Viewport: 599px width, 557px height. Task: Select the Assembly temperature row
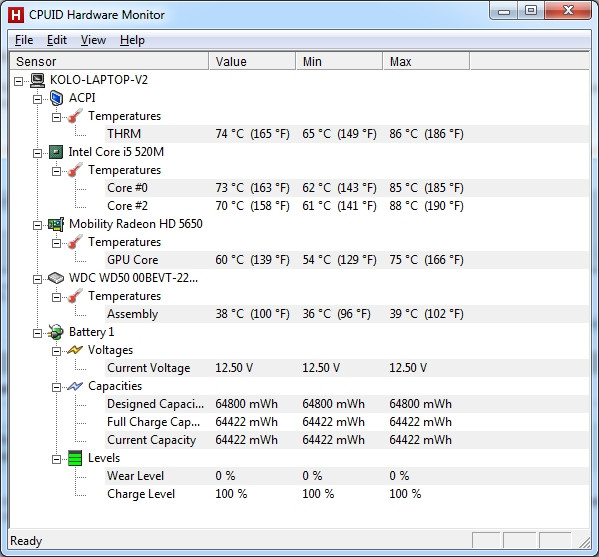[x=347, y=314]
